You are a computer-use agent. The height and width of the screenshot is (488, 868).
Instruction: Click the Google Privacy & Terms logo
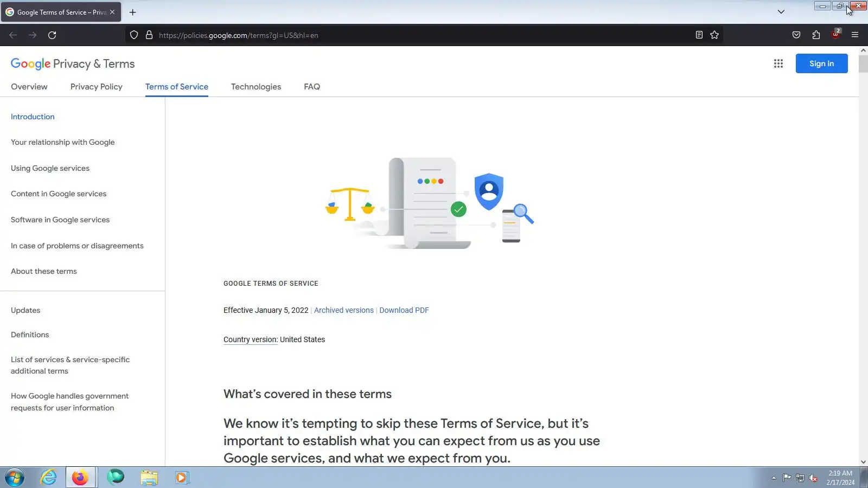tap(73, 63)
